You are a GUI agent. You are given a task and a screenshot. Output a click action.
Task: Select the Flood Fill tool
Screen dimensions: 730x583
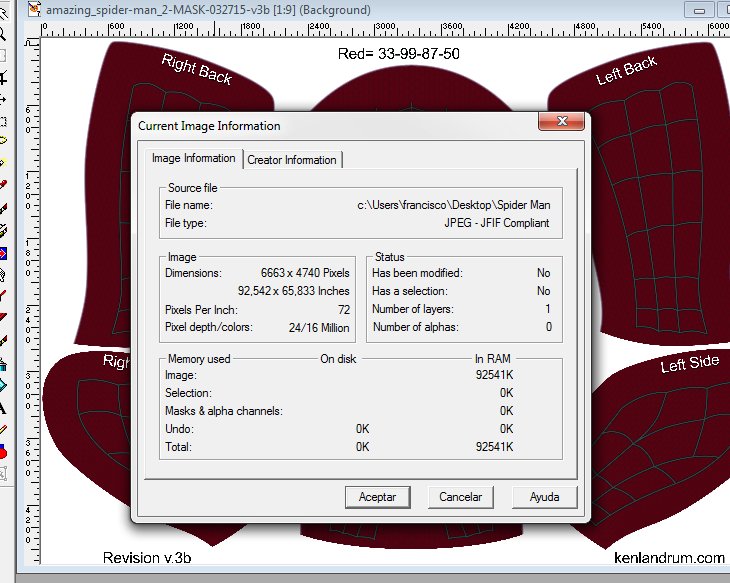[3, 386]
